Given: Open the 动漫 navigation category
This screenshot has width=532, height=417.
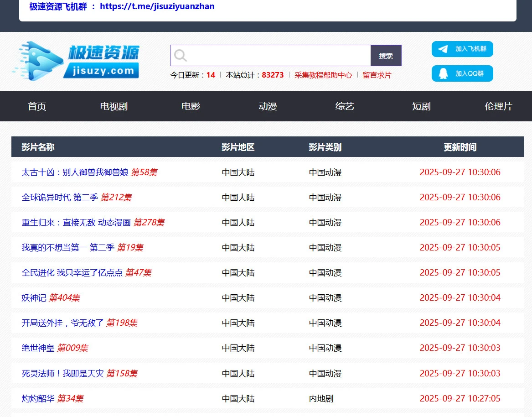Looking at the screenshot, I should (x=268, y=106).
